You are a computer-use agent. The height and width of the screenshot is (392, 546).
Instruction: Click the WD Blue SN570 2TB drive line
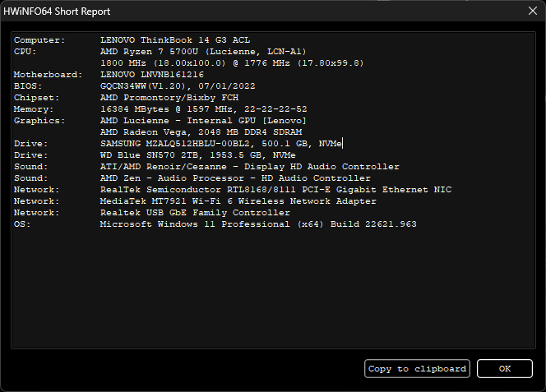click(x=198, y=155)
